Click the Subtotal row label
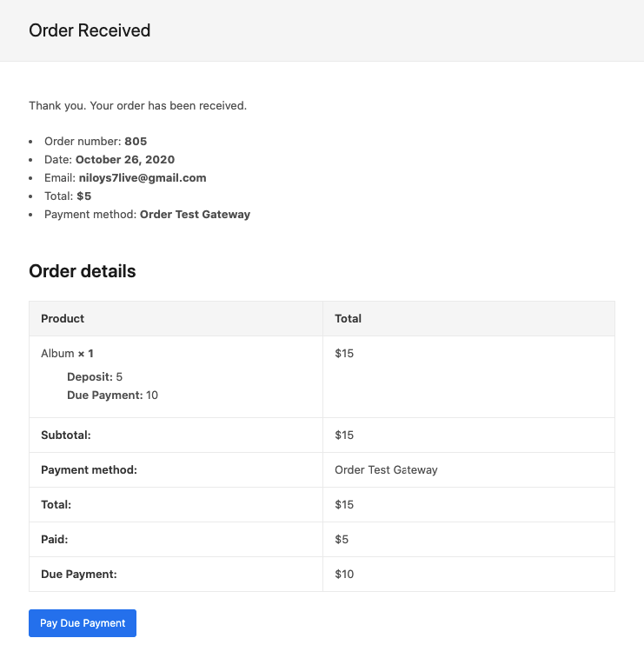This screenshot has width=644, height=658. (x=66, y=435)
